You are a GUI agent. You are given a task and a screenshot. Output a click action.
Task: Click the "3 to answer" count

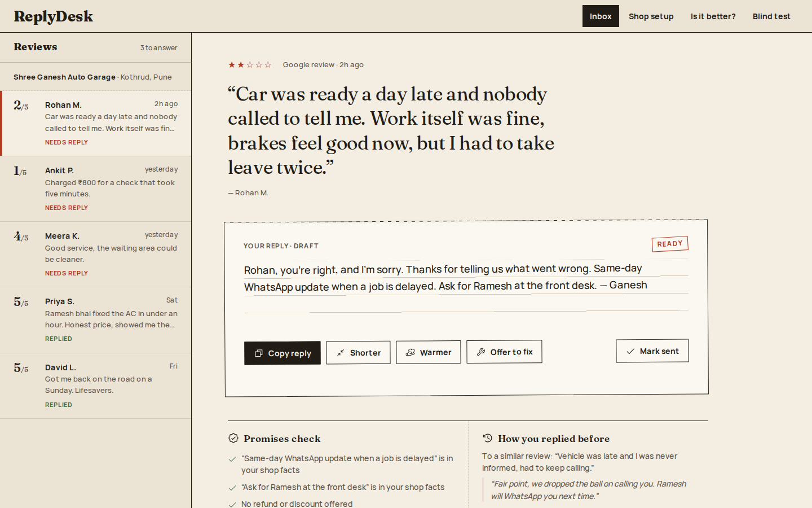(159, 48)
